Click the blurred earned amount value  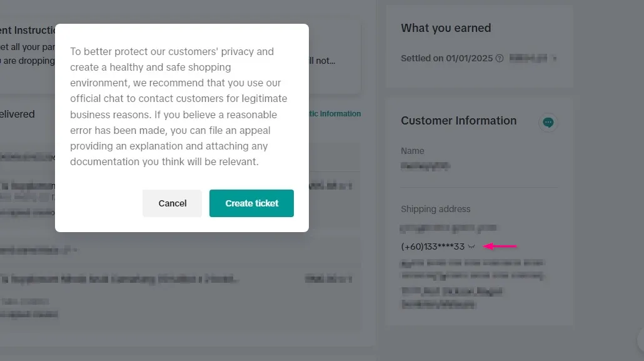(528, 58)
